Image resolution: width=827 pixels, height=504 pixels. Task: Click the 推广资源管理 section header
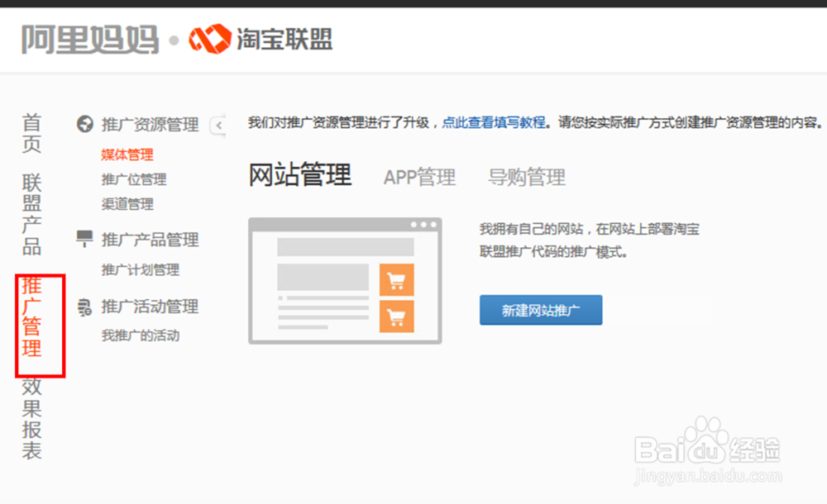pos(150,125)
